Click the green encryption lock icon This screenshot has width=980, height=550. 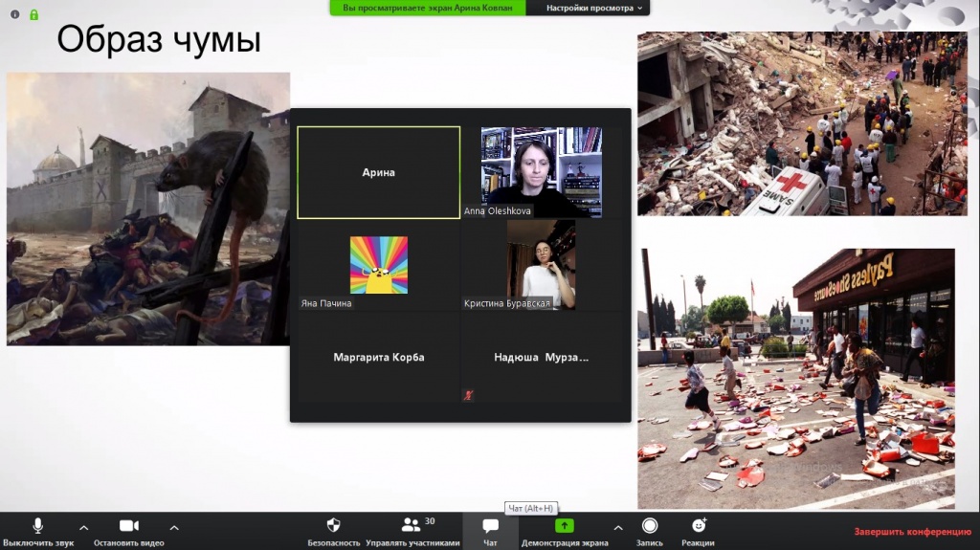[33, 14]
